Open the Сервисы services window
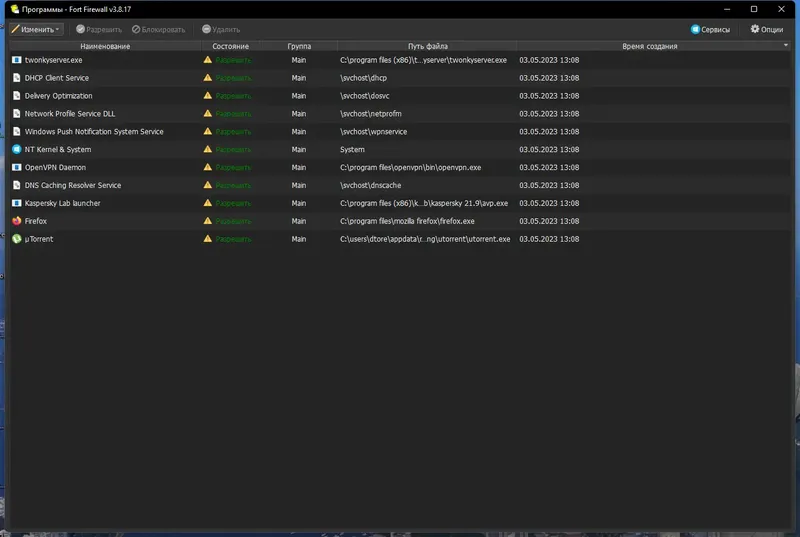 [x=710, y=30]
